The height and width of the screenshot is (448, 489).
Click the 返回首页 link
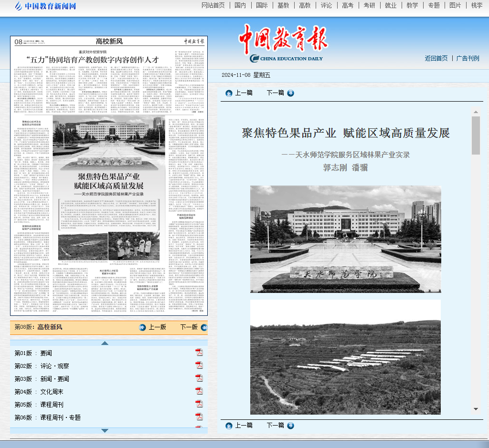pos(436,58)
